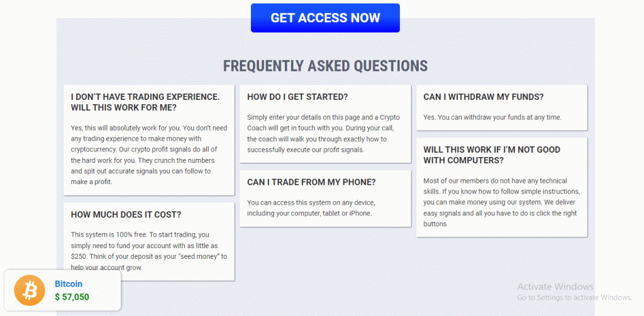Open the 'I don't have trading experience' question
Image resolution: width=644 pixels, height=316 pixels.
click(x=145, y=102)
